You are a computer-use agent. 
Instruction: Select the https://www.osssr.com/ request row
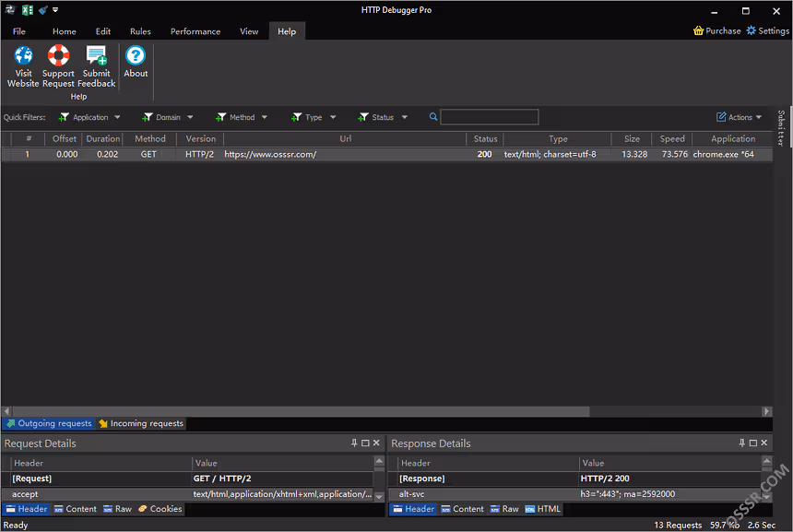(x=387, y=154)
